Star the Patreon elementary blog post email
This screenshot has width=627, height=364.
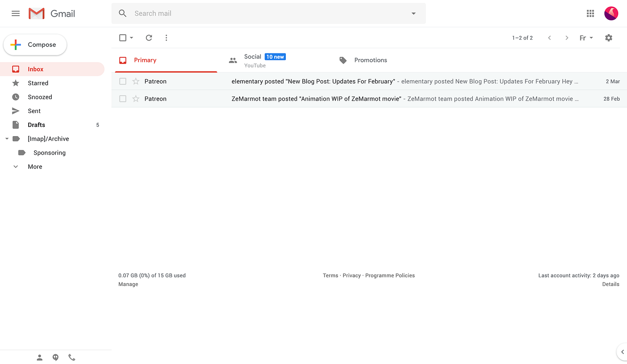(135, 81)
